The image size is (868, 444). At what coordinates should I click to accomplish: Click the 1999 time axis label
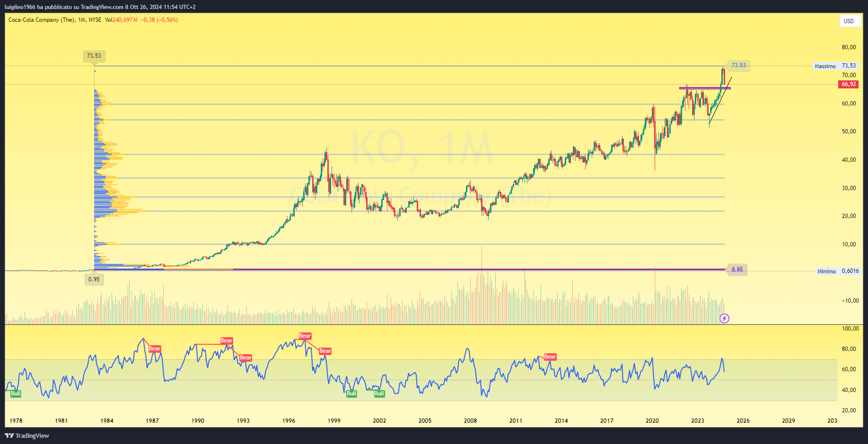(x=334, y=421)
